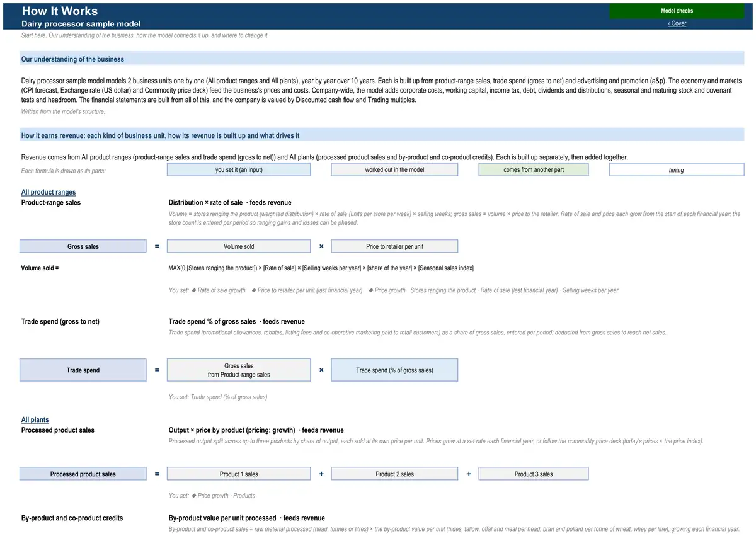
Task: Select the 'Product 3 sales' box
Action: (x=534, y=474)
